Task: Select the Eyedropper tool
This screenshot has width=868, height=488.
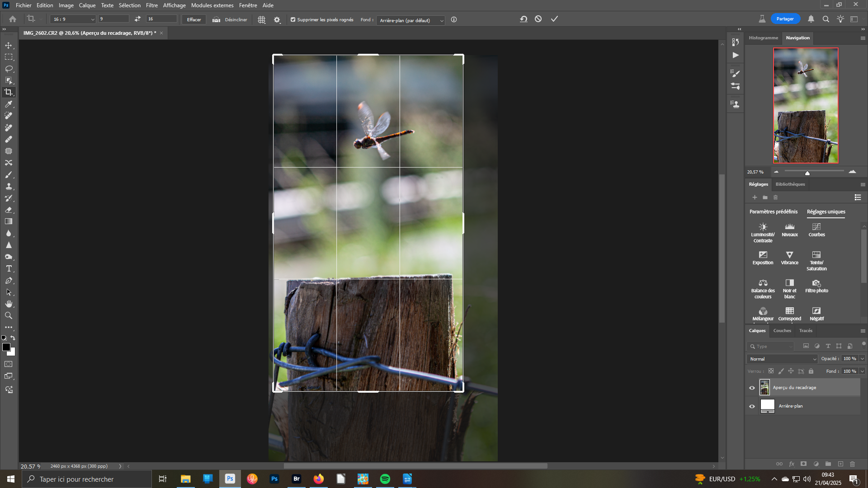Action: click(9, 104)
